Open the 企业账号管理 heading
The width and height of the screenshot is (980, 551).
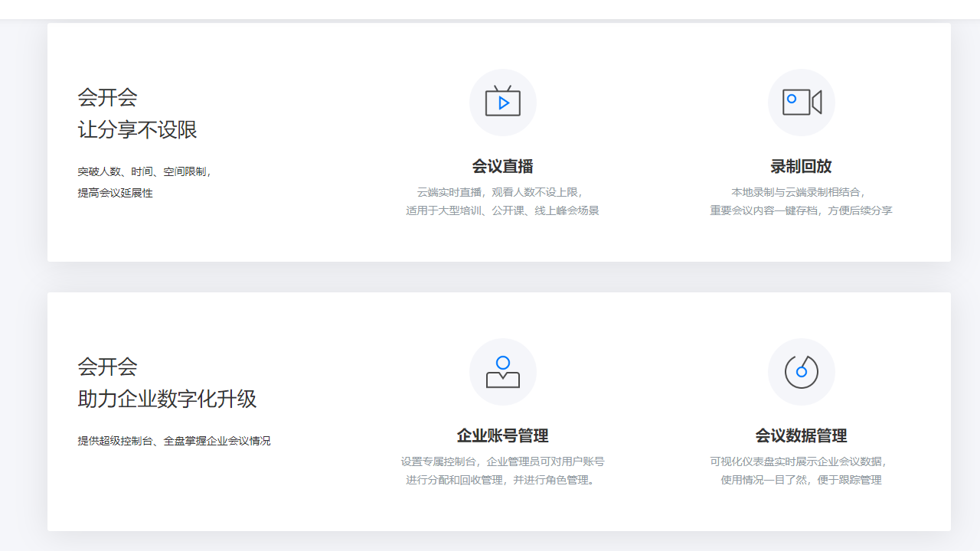502,435
